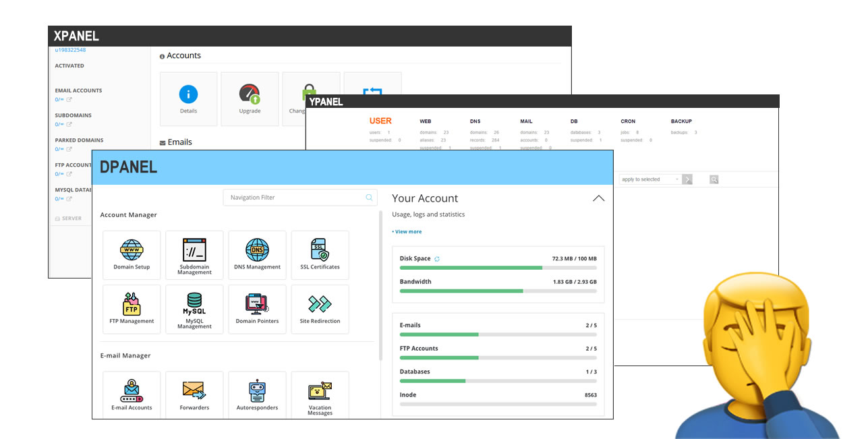Image resolution: width=868 pixels, height=439 pixels.
Task: Click the Account Manager section heading
Action: pos(129,215)
